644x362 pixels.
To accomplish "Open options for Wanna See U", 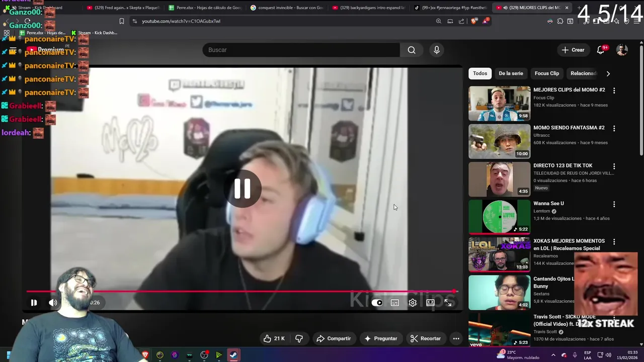I will click(614, 204).
